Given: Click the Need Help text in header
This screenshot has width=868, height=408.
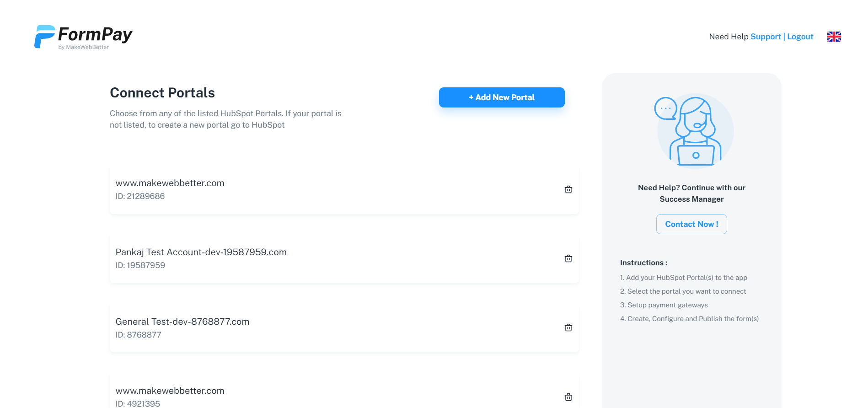Looking at the screenshot, I should 729,37.
